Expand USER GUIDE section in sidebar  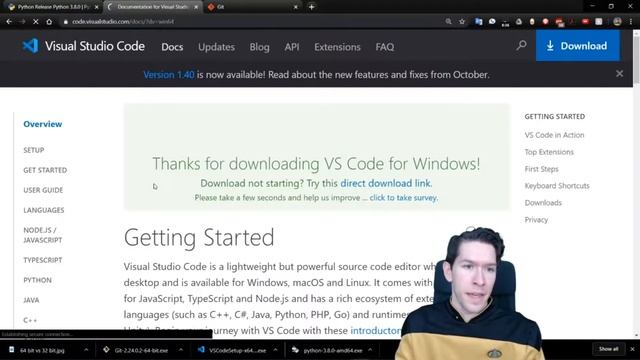43,190
